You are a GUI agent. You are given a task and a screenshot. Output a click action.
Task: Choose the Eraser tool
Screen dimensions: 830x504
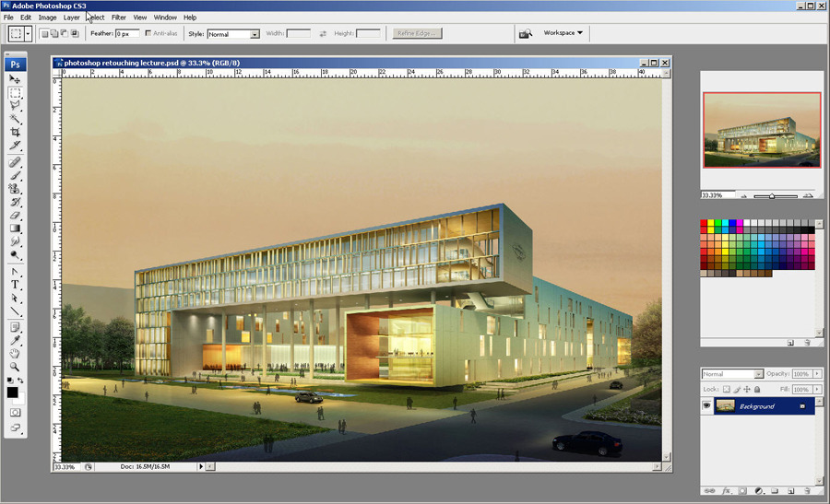point(16,215)
